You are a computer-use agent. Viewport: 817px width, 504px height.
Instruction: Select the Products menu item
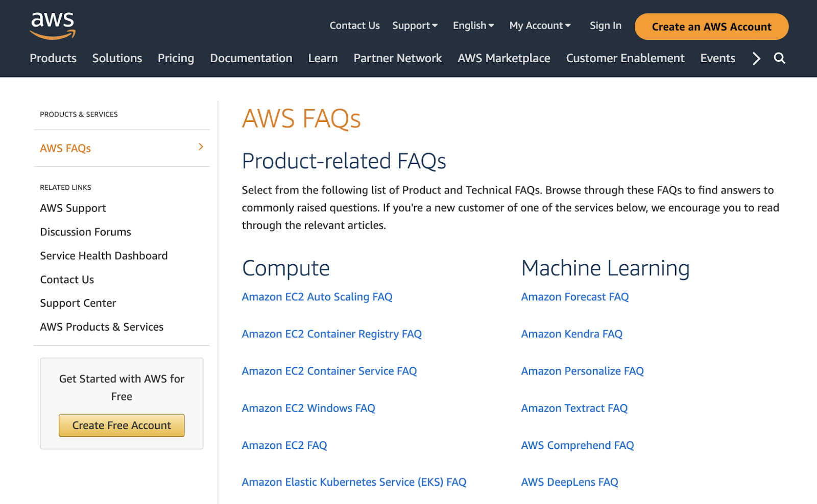53,58
